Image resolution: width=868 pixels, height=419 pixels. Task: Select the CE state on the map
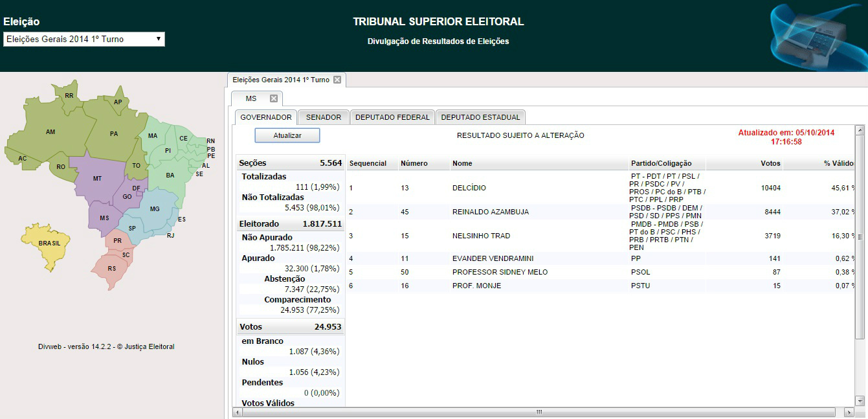tap(184, 138)
